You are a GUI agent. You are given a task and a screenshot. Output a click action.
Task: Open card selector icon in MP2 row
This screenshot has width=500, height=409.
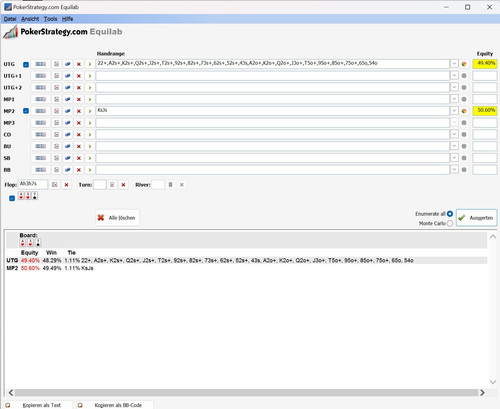point(57,111)
